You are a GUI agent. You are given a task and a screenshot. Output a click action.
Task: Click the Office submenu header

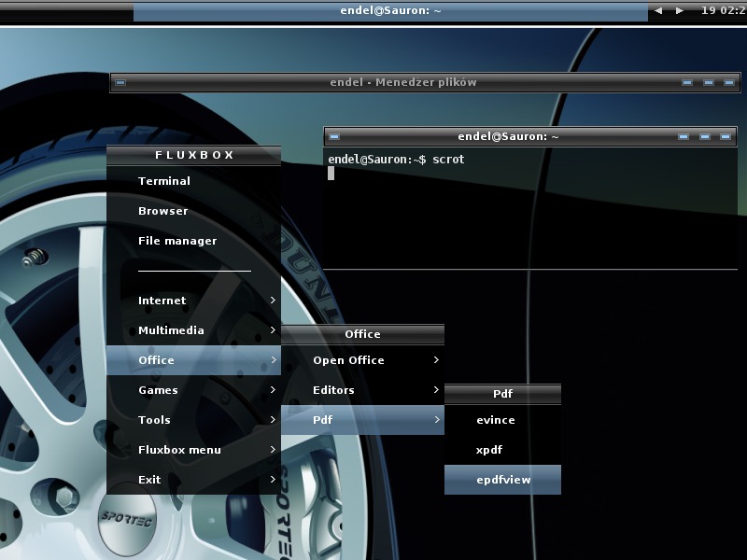(362, 334)
